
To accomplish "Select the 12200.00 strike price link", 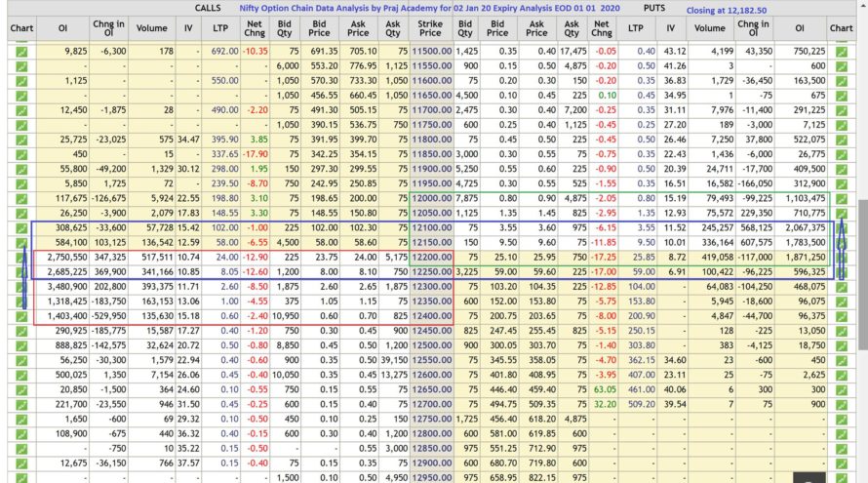I will (x=432, y=257).
